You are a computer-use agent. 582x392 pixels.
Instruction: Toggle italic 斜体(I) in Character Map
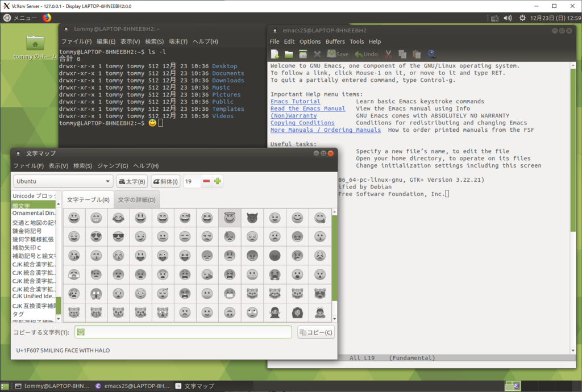165,181
